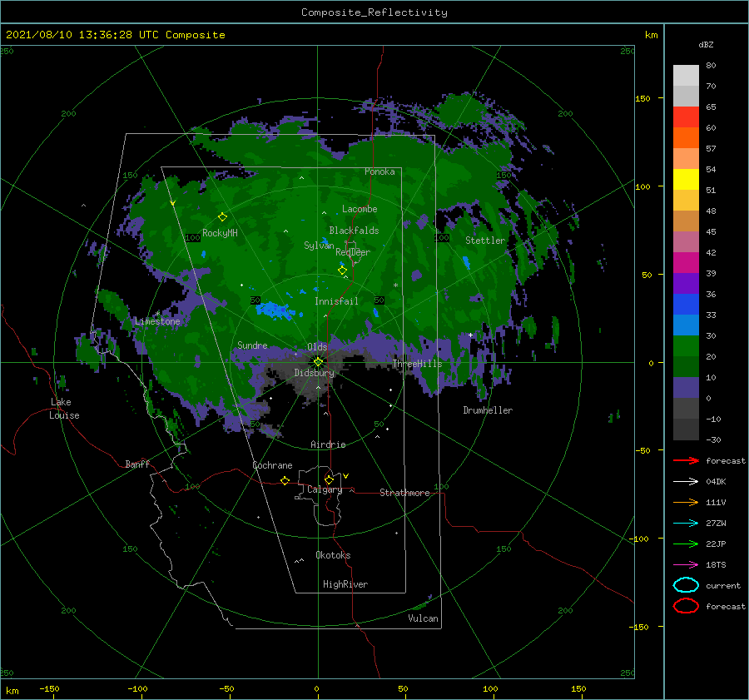This screenshot has height=700, width=749.
Task: Pick dark gray swatch between -10 and -30 dBZ
Action: click(x=686, y=429)
